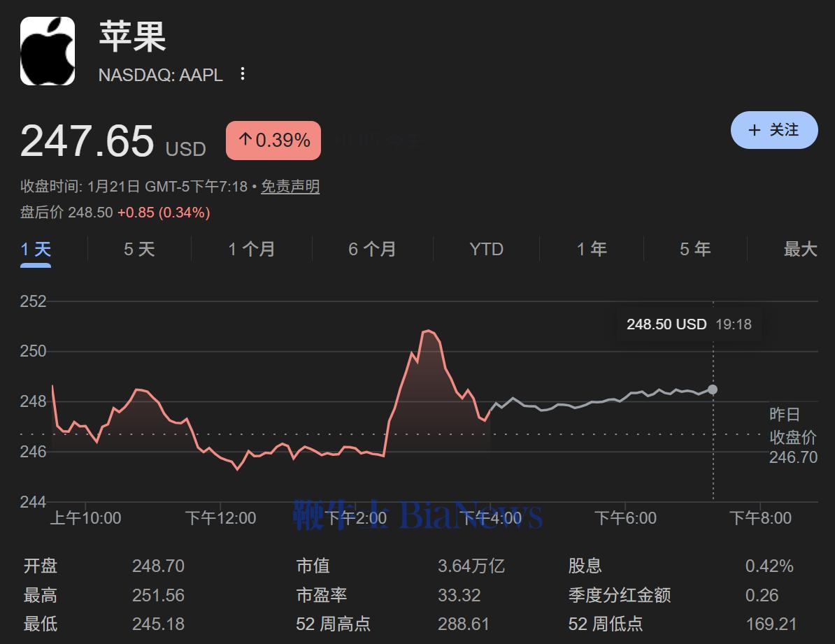Click the 248.50 USD price tooltip
Screen dimensions: 835x644
(x=688, y=324)
